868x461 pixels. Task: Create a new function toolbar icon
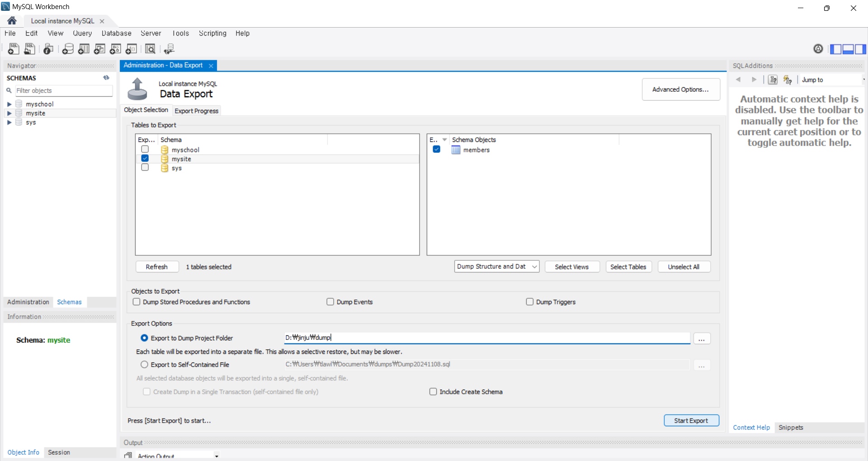(x=131, y=49)
